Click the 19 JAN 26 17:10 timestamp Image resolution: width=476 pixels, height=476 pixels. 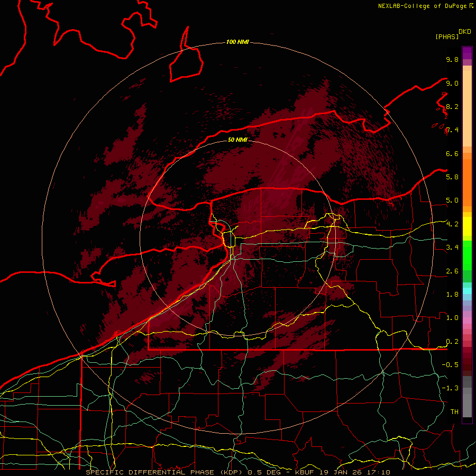(x=354, y=472)
